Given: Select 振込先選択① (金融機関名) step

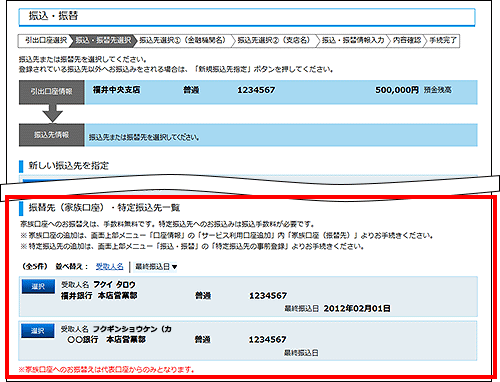Looking at the screenshot, I should coord(182,41).
